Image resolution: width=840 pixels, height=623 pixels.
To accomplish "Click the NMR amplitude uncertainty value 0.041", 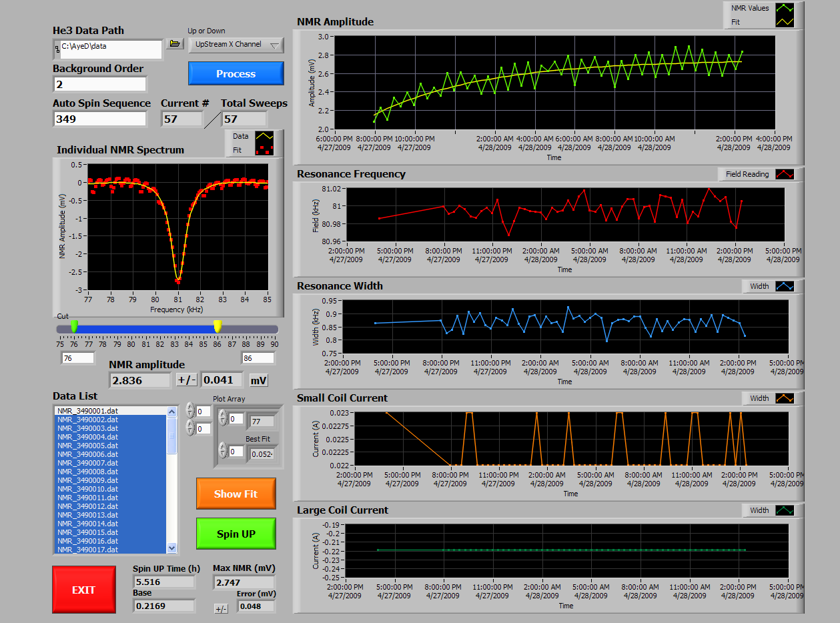I will tap(222, 380).
